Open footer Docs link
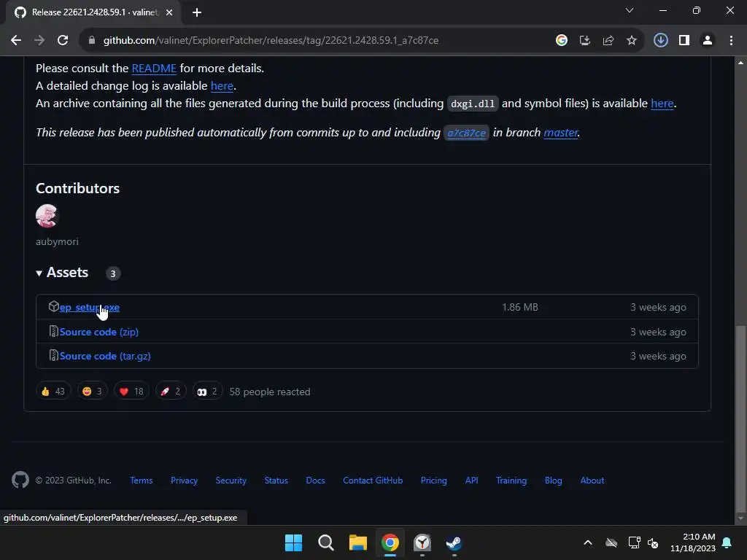Image resolution: width=747 pixels, height=560 pixels. click(x=315, y=481)
